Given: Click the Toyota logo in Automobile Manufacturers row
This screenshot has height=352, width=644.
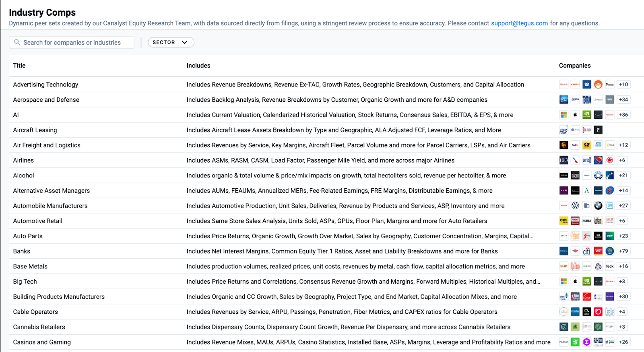Looking at the screenshot, I should coord(563,206).
